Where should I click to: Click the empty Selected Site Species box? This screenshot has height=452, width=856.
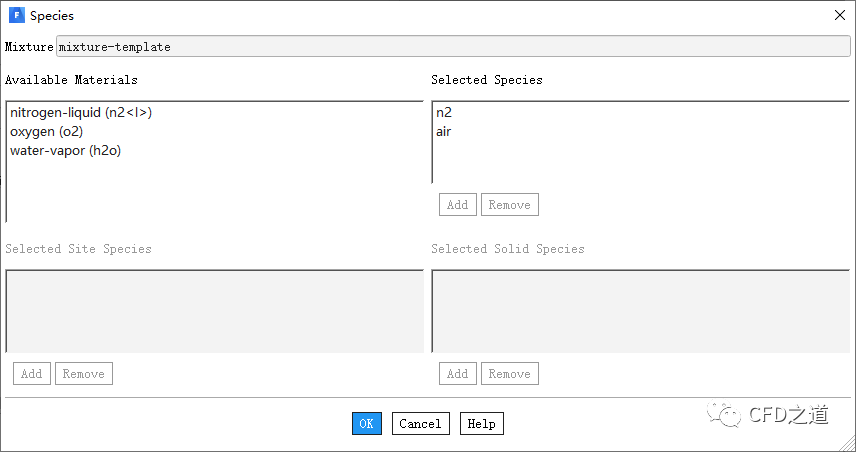point(214,310)
